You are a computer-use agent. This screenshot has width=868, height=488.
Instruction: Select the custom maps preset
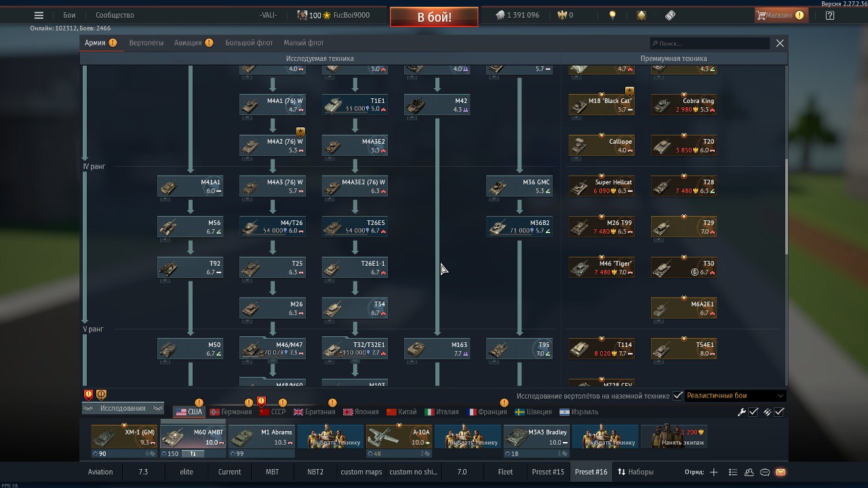click(361, 472)
